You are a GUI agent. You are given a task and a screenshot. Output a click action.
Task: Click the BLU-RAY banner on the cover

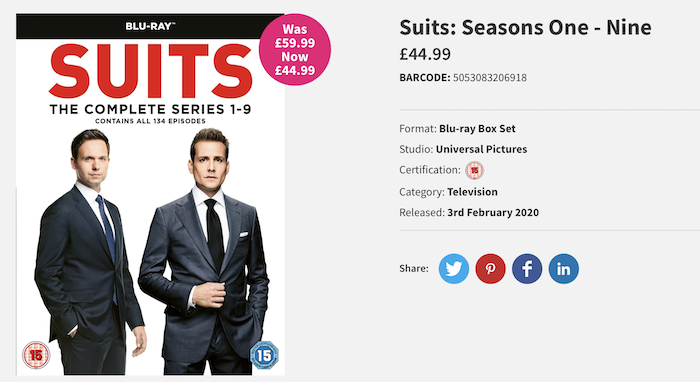[150, 26]
